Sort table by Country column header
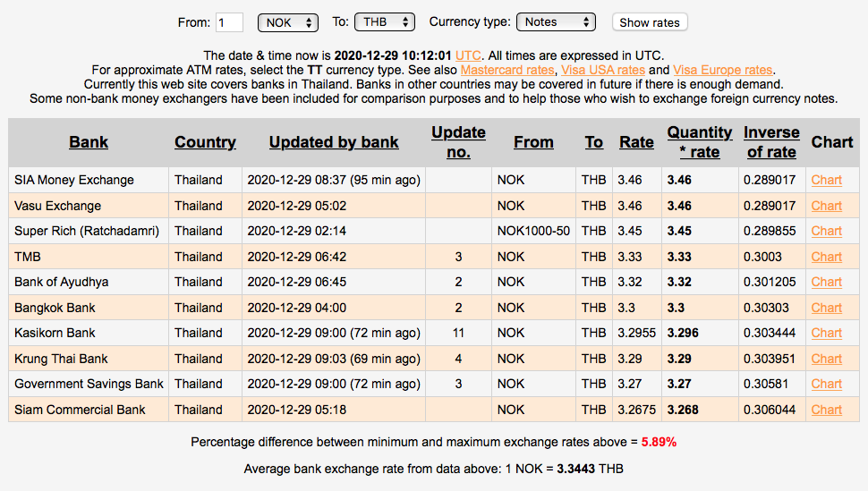Screen dimensions: 868x491 click(205, 142)
